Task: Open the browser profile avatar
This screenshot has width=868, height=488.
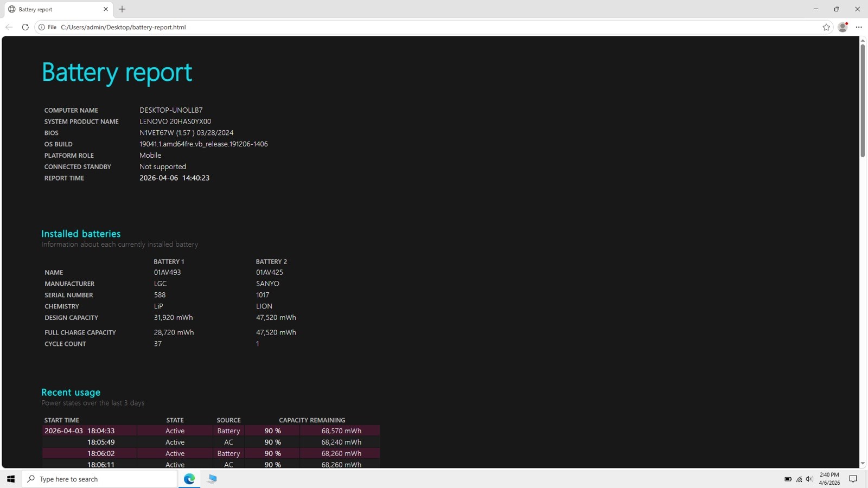Action: [x=843, y=27]
